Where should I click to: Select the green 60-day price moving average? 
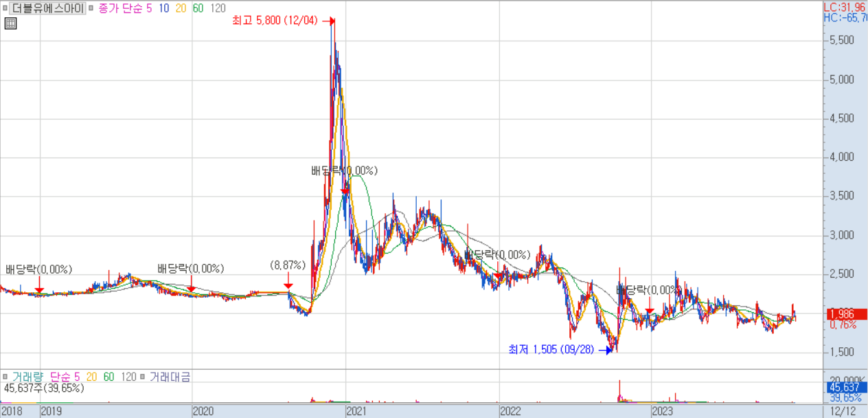[198, 8]
